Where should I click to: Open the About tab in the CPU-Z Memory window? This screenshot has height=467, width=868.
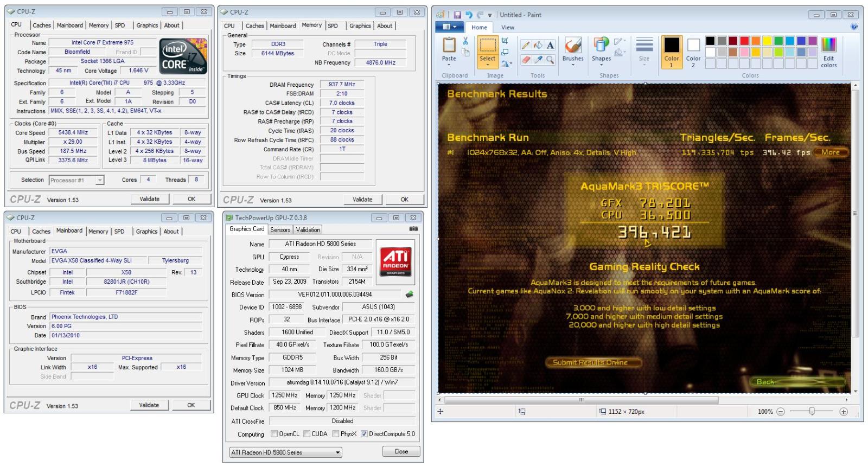[385, 26]
